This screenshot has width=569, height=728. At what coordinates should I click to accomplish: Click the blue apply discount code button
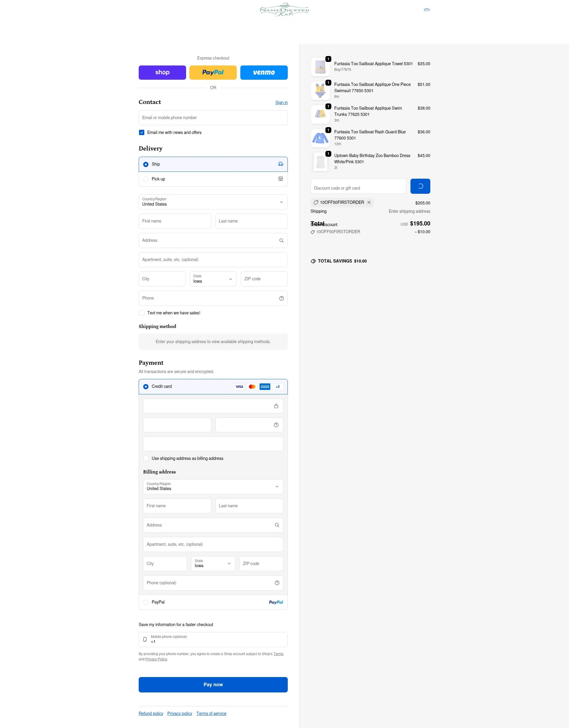pyautogui.click(x=420, y=186)
